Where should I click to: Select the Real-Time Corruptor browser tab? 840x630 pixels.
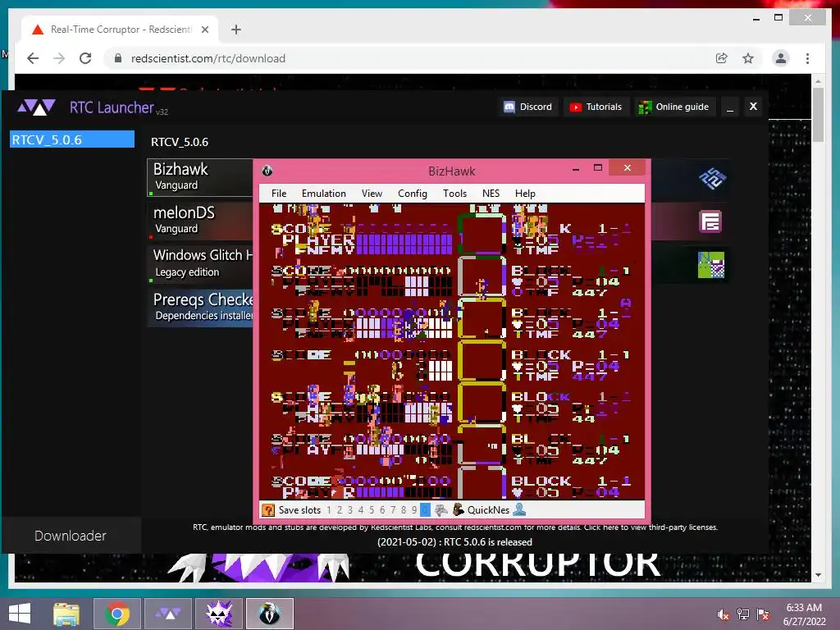point(120,29)
